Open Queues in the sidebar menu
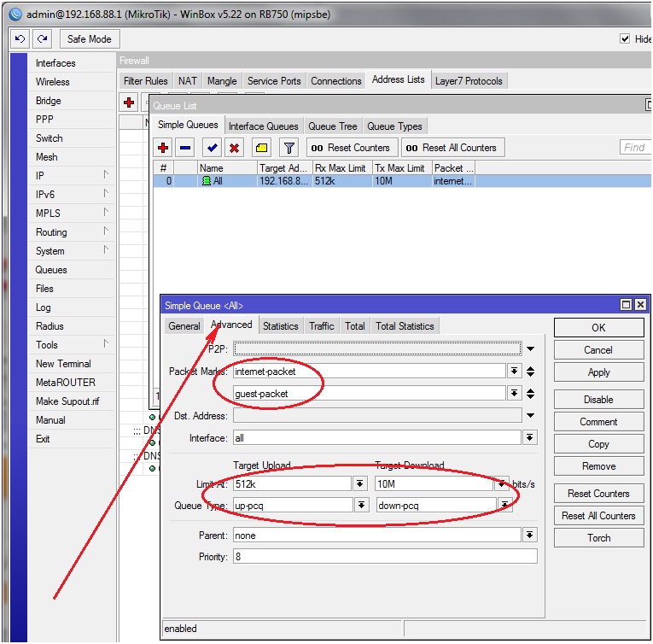Viewport: 653px width, 644px height. tap(51, 270)
